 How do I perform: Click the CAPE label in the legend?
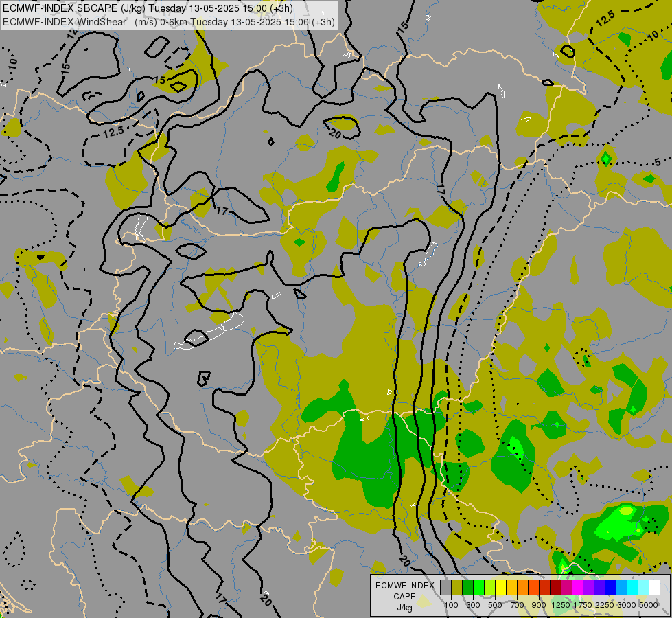tap(404, 597)
